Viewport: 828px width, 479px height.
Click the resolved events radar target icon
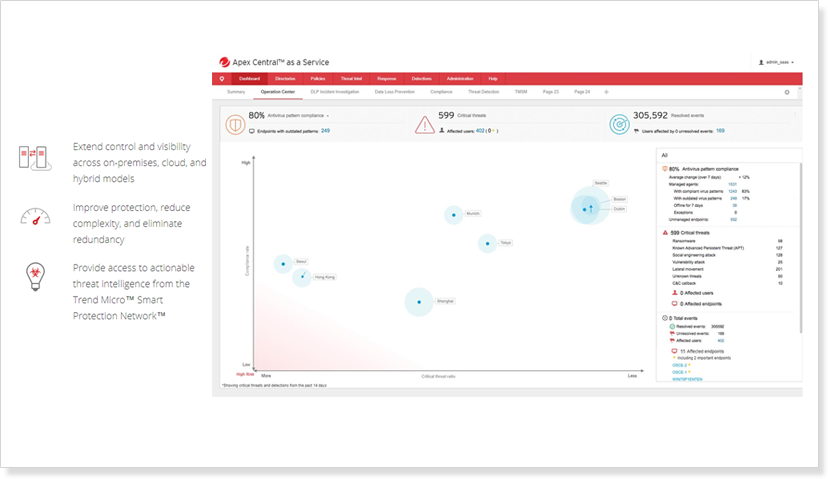(x=619, y=125)
